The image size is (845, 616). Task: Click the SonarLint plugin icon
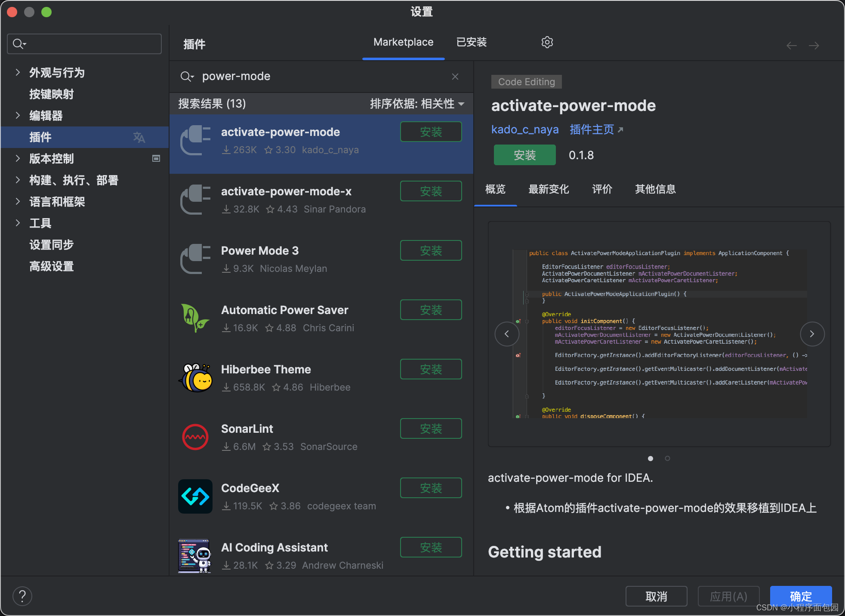[x=195, y=437]
